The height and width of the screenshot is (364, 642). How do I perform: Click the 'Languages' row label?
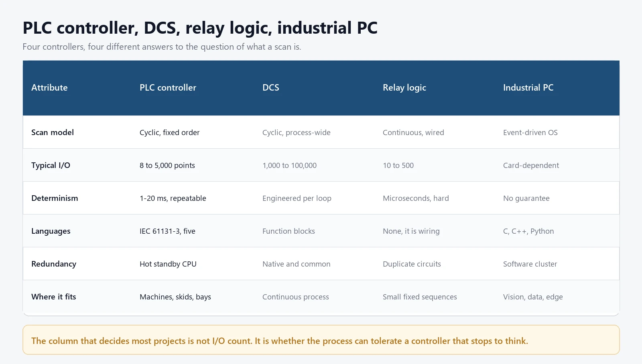click(51, 231)
